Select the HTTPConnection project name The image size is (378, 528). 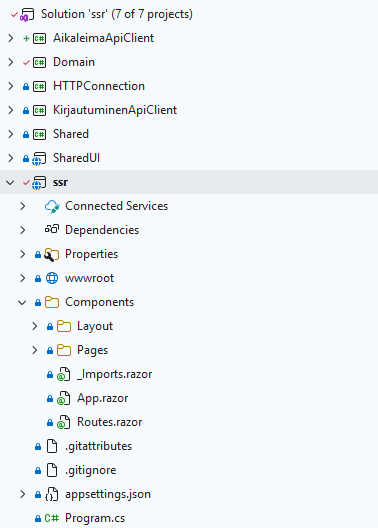pos(99,86)
